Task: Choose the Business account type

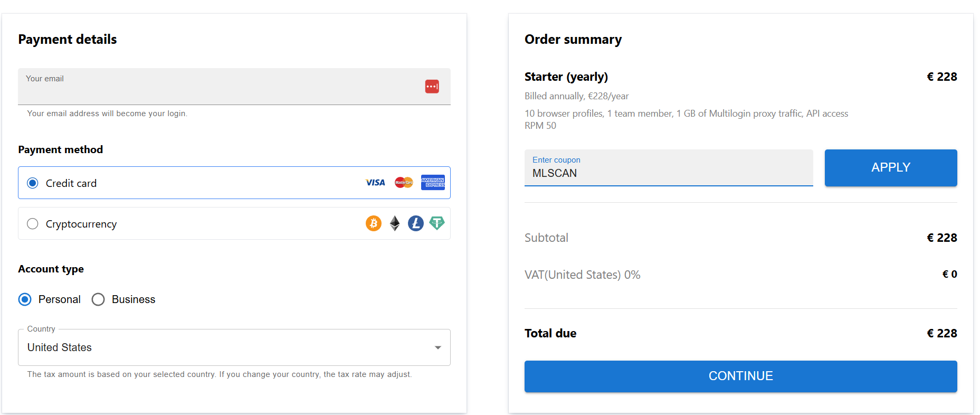Action: point(98,299)
